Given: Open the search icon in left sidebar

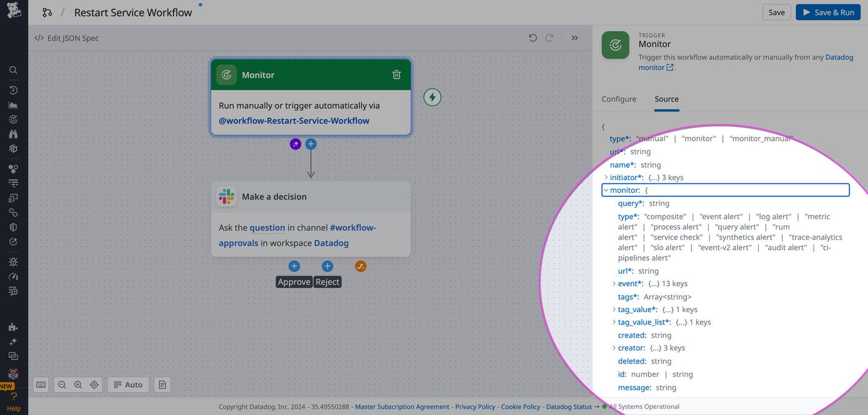Looking at the screenshot, I should pos(13,71).
